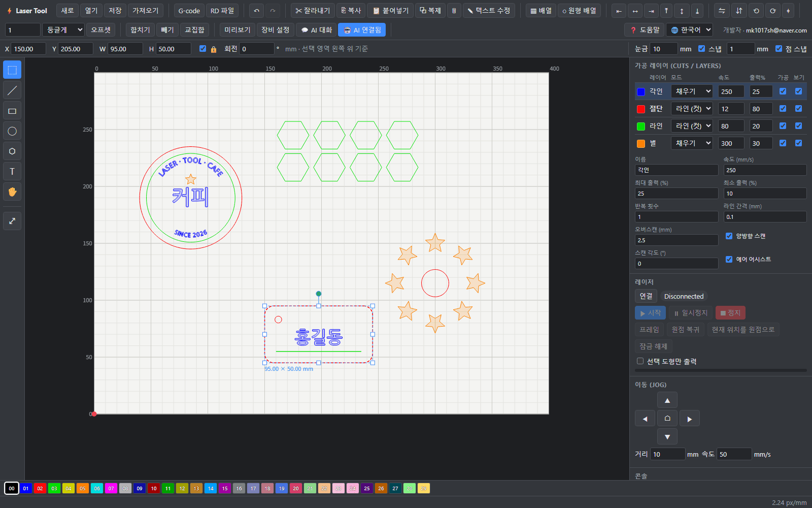Select the rectangle selection tool
812x508 pixels.
(x=12, y=70)
